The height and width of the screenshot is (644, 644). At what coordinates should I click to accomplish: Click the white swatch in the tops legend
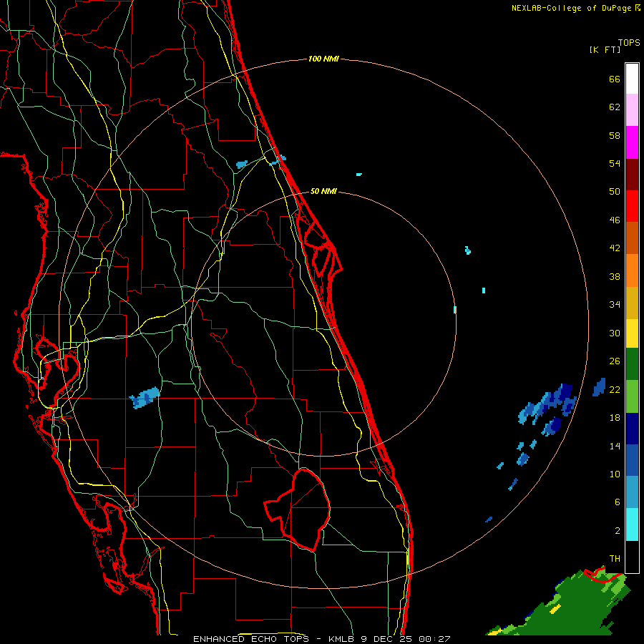coord(632,79)
